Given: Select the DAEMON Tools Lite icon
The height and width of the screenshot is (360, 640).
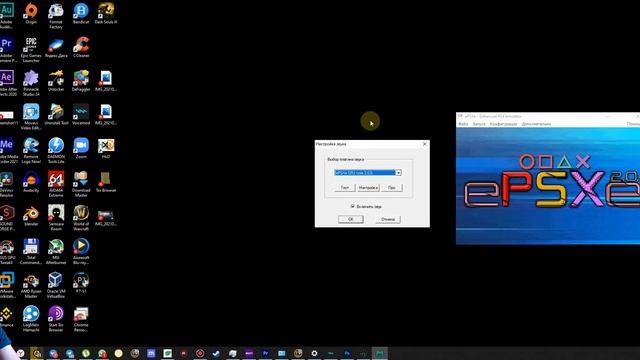Looking at the screenshot, I should coord(56,151).
